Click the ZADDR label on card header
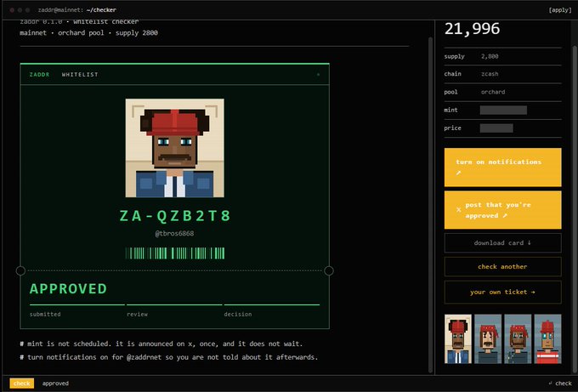Viewport: 578px width, 392px height. coord(39,75)
